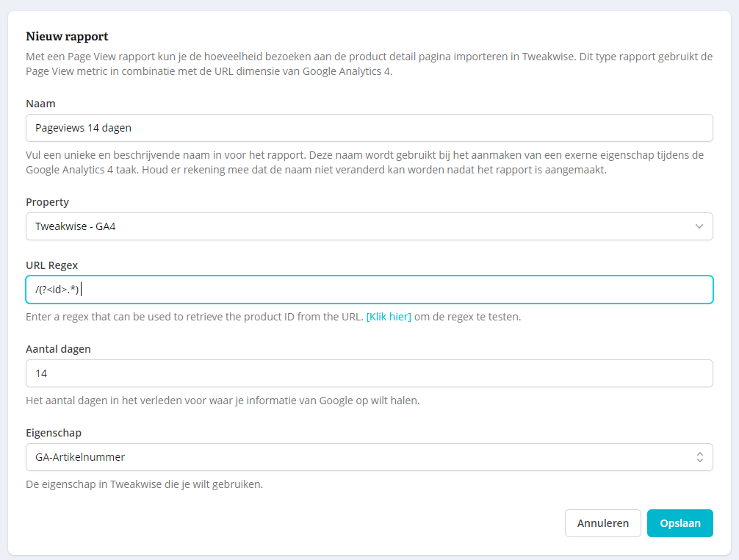739x560 pixels.
Task: Click help text below Eigenschap dropdown
Action: [144, 484]
